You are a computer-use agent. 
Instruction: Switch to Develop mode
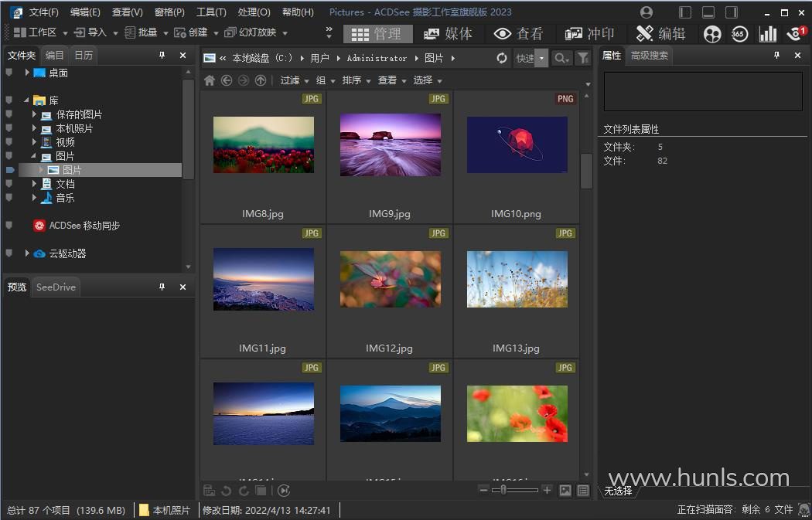click(x=589, y=34)
